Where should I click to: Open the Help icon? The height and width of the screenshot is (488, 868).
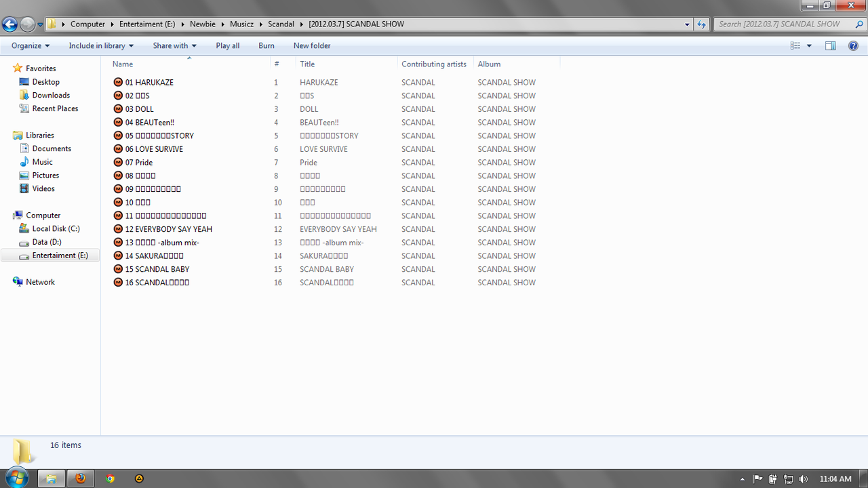point(854,45)
